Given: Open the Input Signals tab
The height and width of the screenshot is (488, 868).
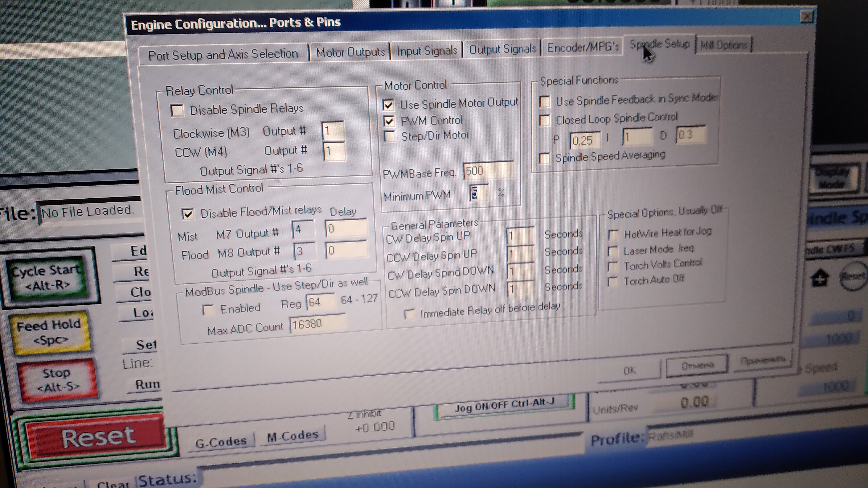Looking at the screenshot, I should [x=427, y=51].
